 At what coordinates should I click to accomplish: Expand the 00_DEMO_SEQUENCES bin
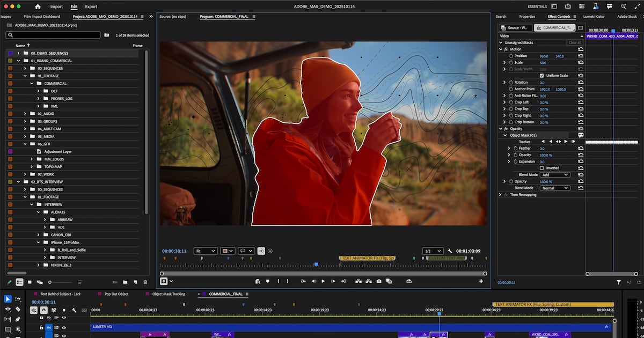click(18, 53)
